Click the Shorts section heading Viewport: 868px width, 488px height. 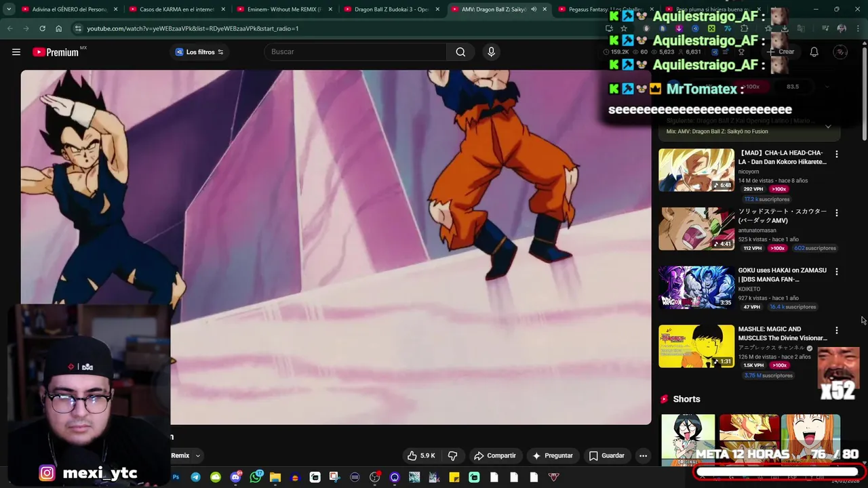pos(686,399)
